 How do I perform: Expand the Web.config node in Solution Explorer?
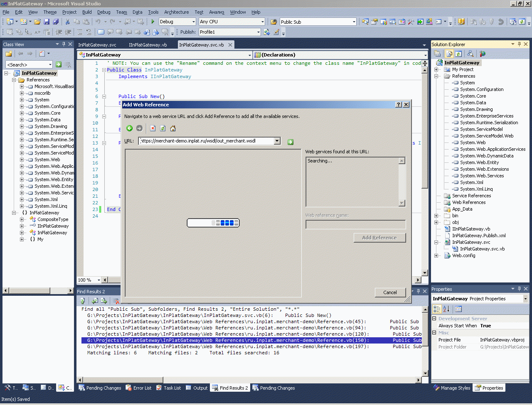pos(436,255)
